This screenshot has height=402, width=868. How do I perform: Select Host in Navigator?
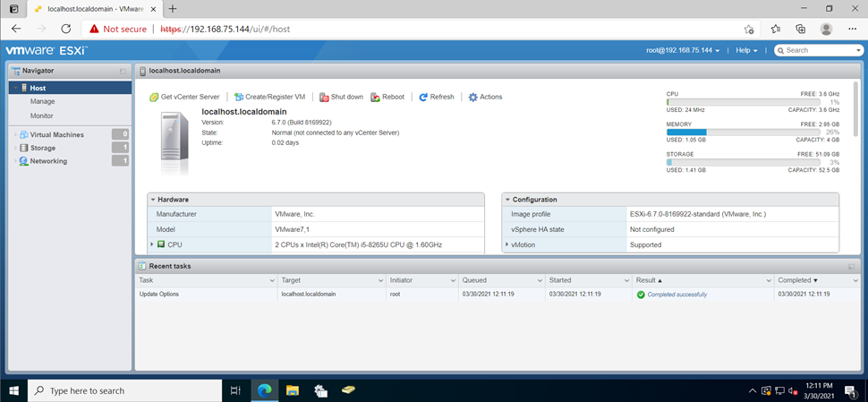[70, 88]
